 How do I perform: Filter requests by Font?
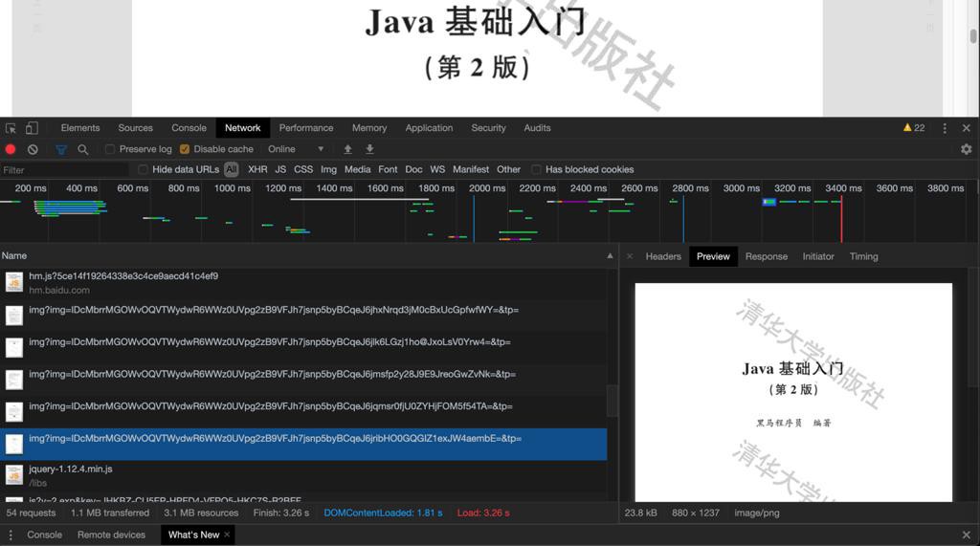[x=388, y=169]
